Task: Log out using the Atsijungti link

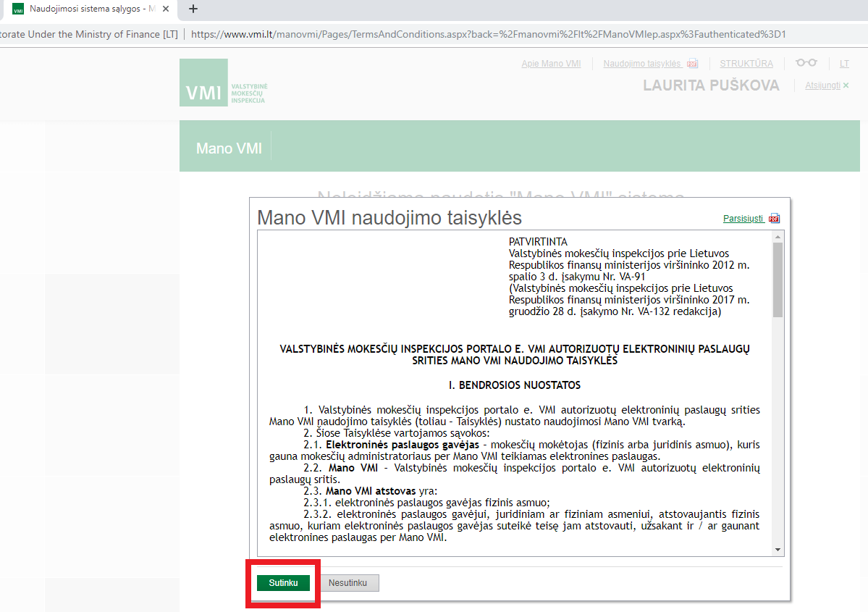Action: [822, 85]
